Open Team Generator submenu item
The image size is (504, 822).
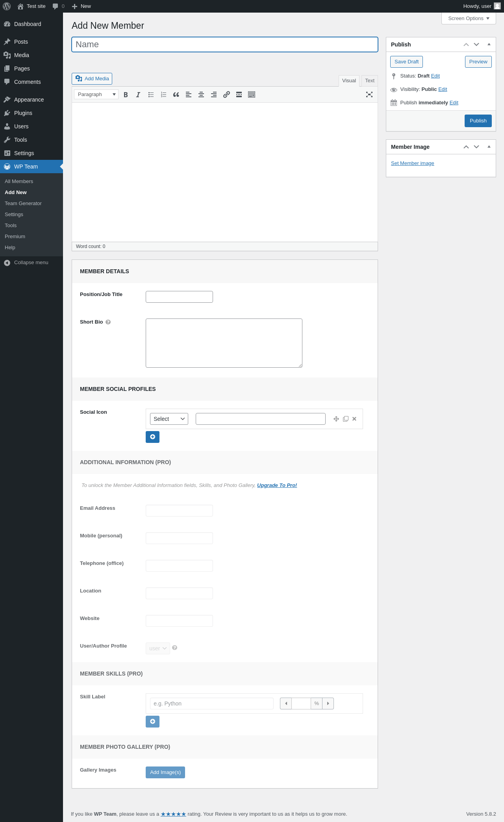click(23, 204)
